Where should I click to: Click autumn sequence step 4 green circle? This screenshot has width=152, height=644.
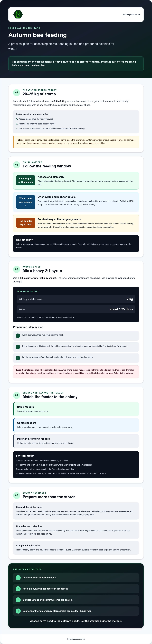[18, 611]
